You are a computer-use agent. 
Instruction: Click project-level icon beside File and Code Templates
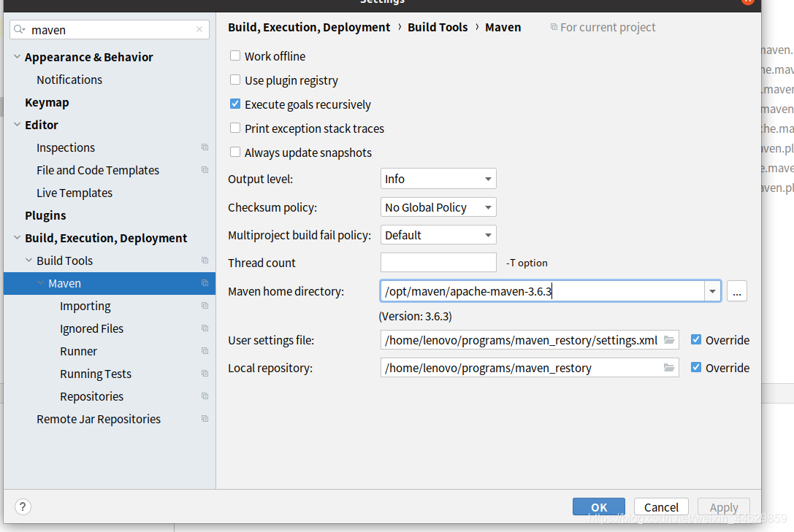pos(205,170)
